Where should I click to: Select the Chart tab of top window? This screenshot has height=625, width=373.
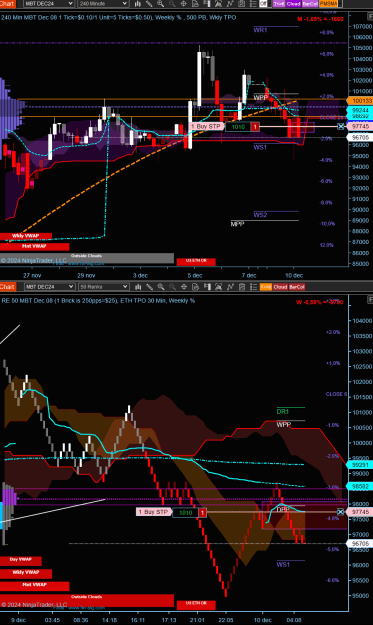(7, 4)
